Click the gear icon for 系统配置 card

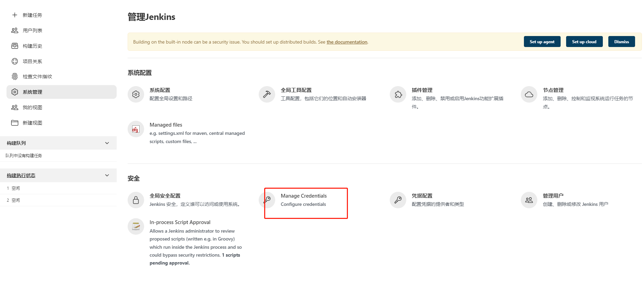tap(136, 94)
